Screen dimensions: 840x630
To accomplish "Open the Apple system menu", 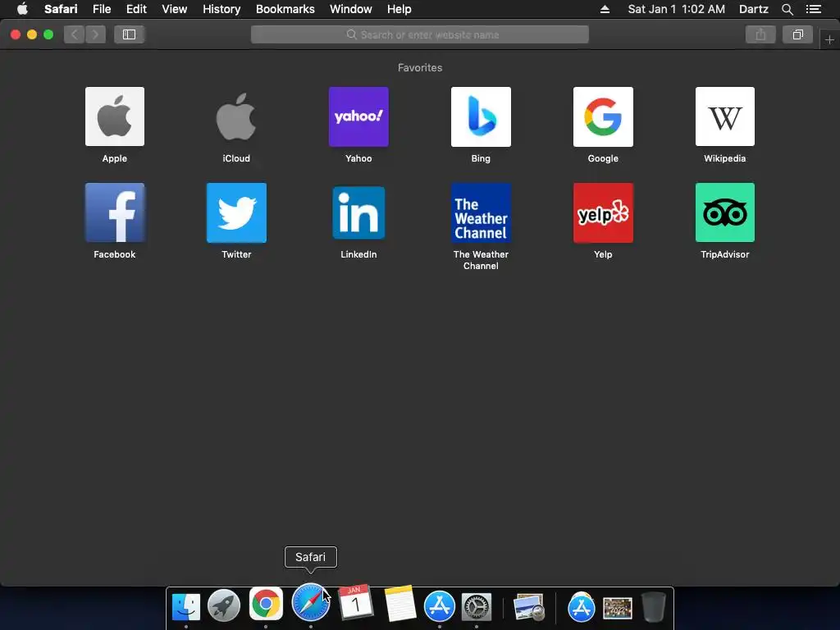I will point(22,9).
